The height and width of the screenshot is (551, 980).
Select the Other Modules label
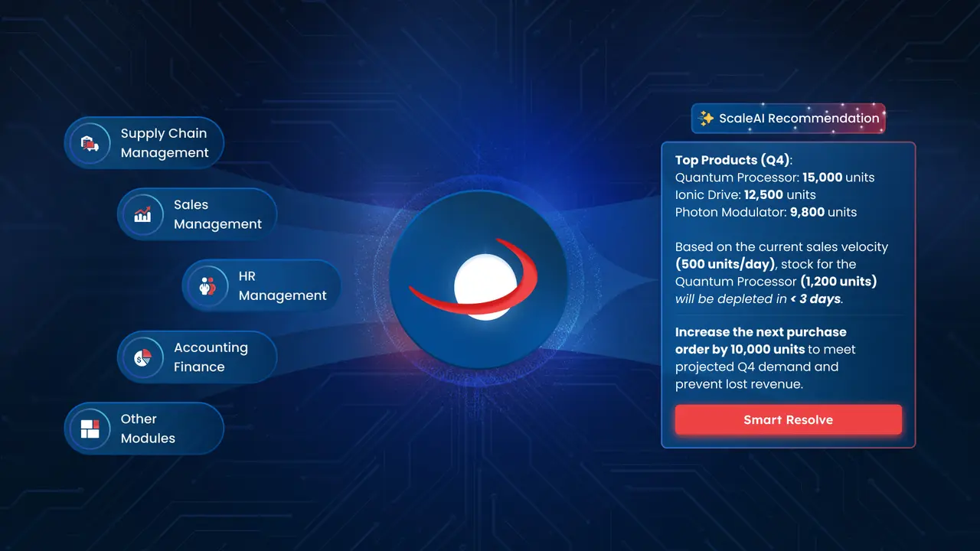(x=148, y=429)
